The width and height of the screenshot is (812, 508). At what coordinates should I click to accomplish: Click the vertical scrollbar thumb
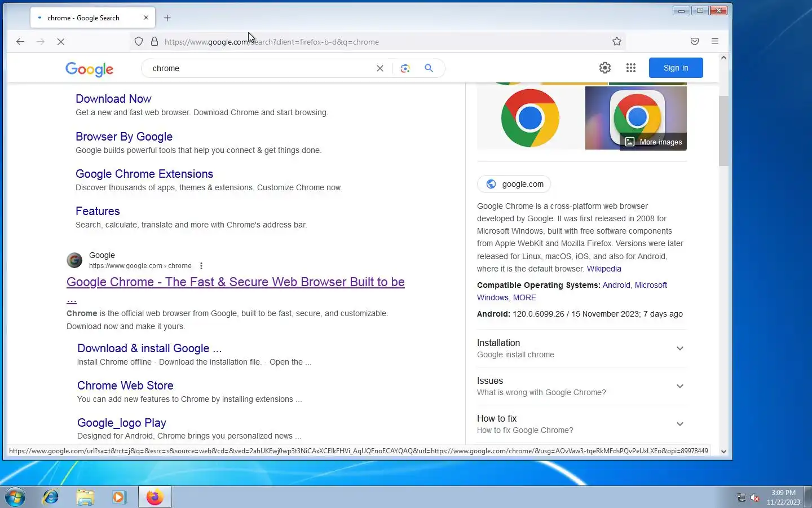point(723,131)
